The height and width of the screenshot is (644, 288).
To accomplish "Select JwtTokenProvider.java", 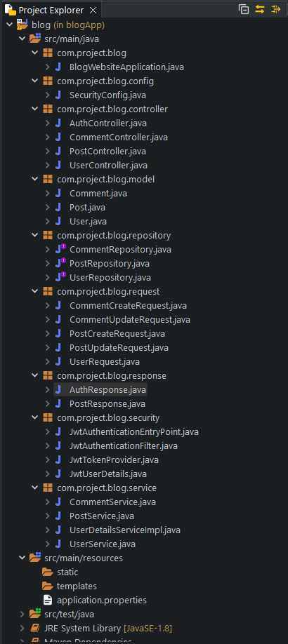I will tap(114, 460).
